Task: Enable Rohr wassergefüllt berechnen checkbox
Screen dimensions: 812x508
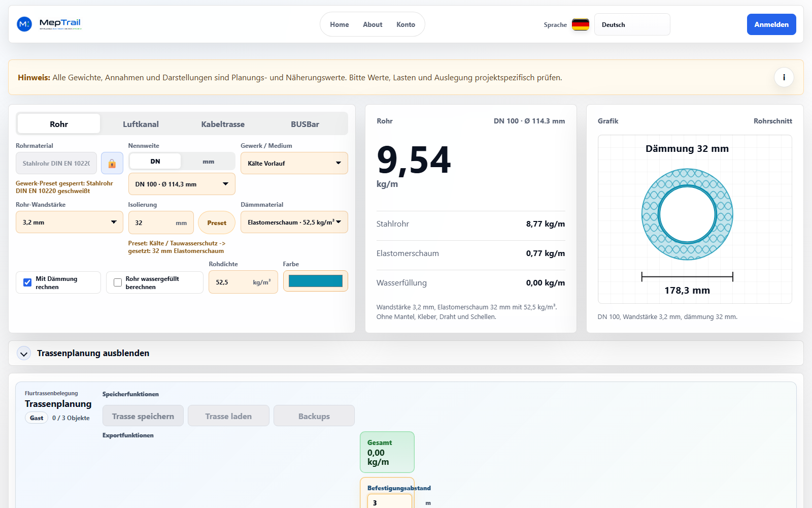Action: pyautogui.click(x=118, y=282)
